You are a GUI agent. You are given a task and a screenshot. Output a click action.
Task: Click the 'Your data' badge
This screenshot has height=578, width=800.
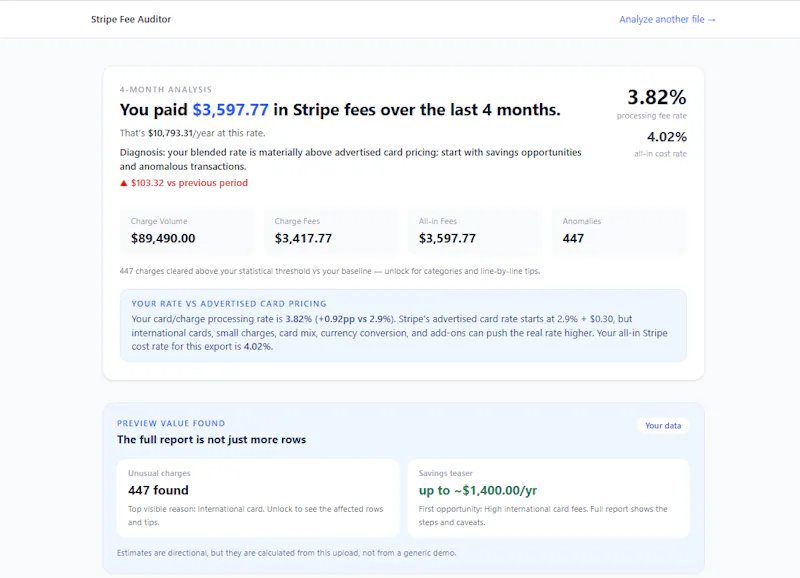[663, 425]
